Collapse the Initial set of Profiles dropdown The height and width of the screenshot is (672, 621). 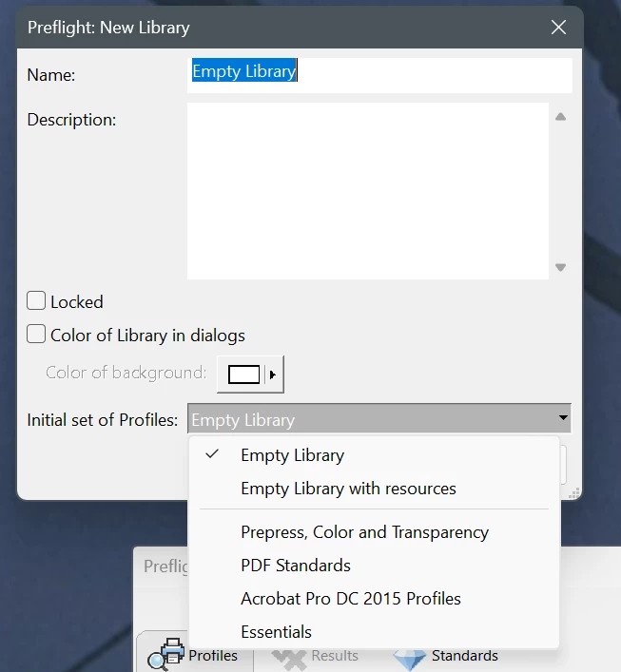click(x=379, y=419)
